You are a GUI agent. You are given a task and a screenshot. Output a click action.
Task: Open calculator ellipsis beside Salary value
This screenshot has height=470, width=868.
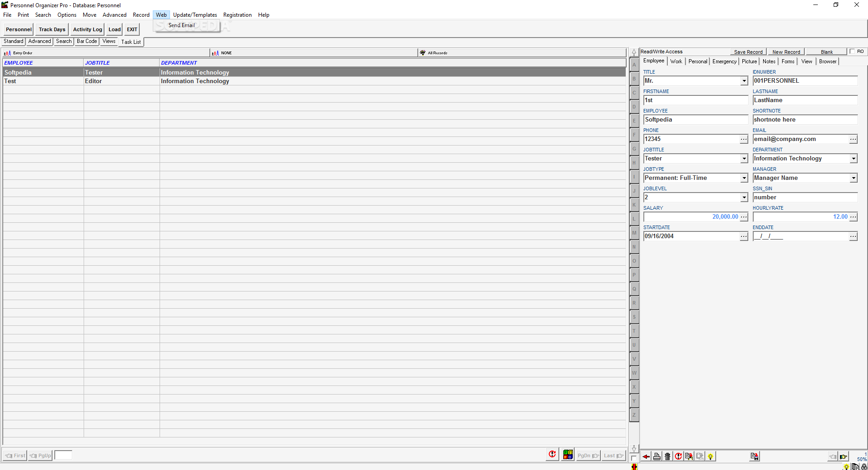coord(744,217)
